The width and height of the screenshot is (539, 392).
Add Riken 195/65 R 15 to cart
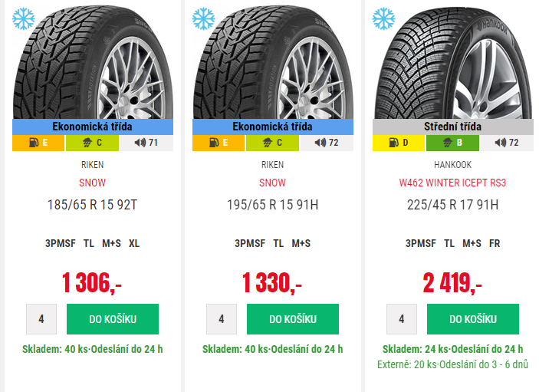pos(292,319)
